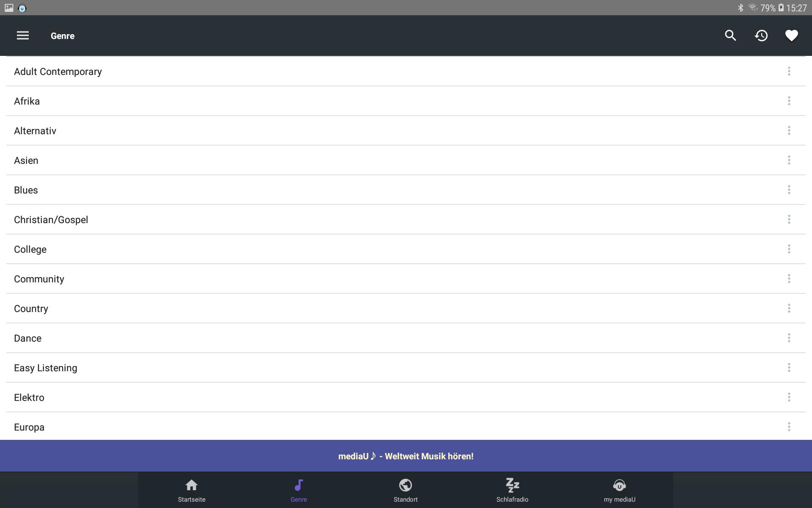
Task: Open the listening history clock icon
Action: pyautogui.click(x=761, y=36)
